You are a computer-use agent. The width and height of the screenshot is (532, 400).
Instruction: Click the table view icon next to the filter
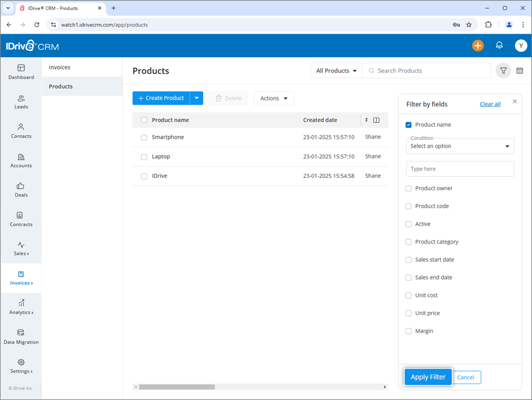(x=520, y=70)
